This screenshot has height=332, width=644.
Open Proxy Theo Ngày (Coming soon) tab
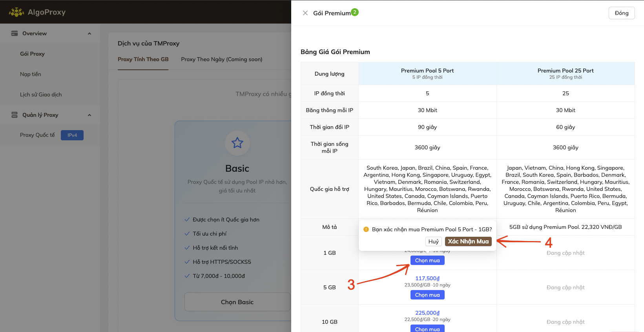tap(221, 59)
